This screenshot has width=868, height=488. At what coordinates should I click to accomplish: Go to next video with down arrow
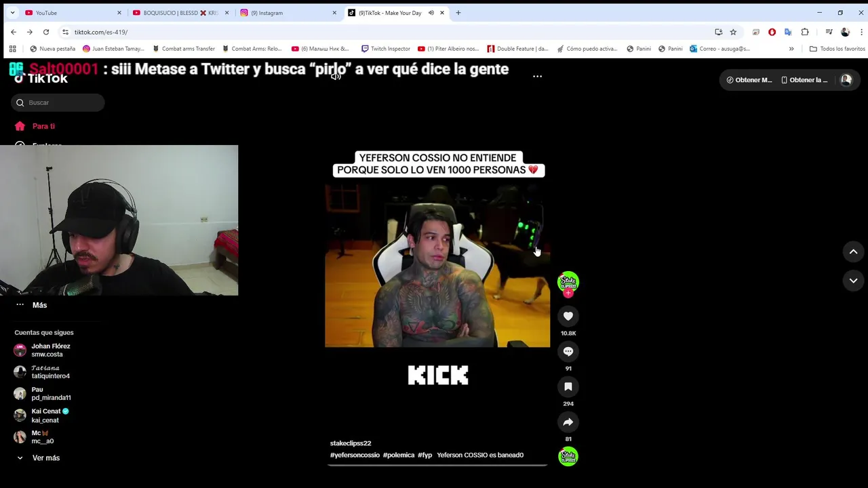coord(853,281)
